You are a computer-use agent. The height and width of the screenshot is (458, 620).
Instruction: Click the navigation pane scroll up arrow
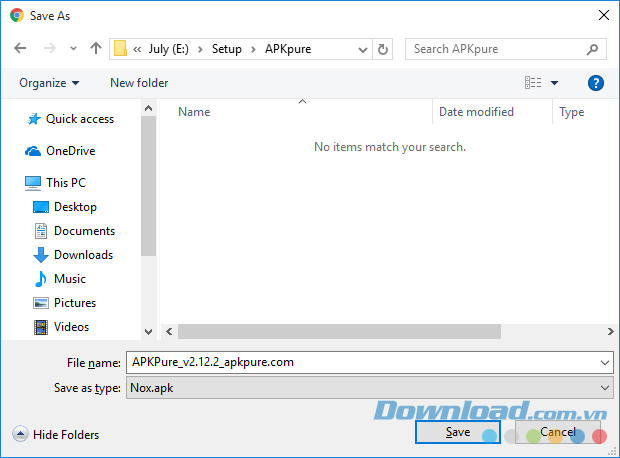click(149, 108)
